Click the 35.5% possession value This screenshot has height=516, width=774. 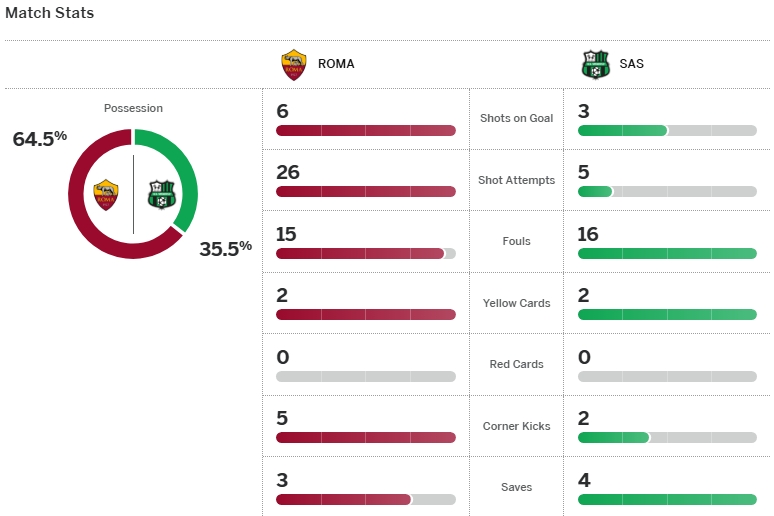tap(225, 248)
